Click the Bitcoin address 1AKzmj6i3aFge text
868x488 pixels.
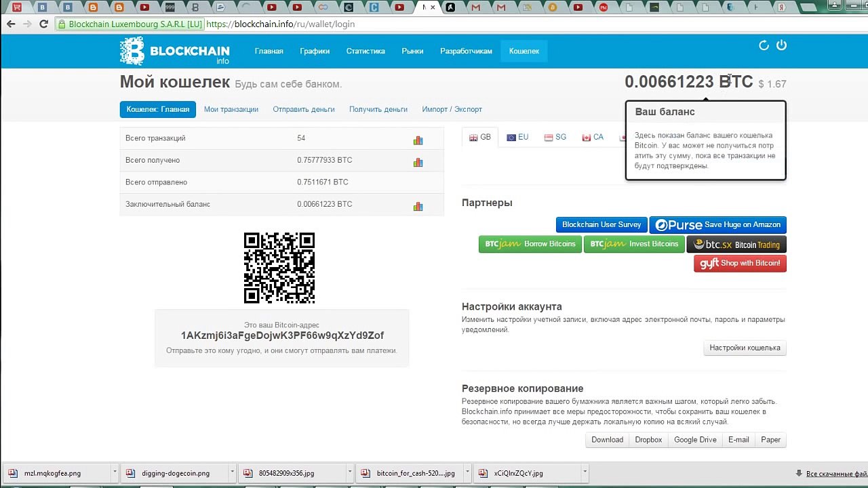tap(282, 335)
